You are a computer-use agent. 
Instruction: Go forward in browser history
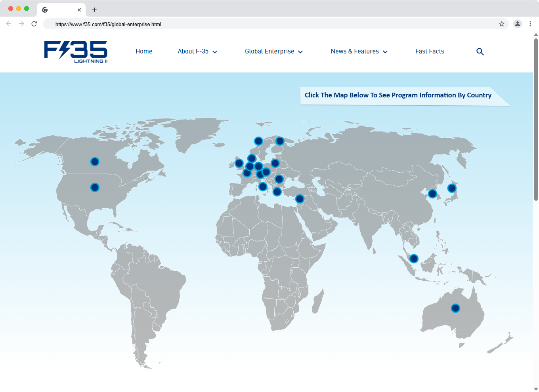point(21,24)
